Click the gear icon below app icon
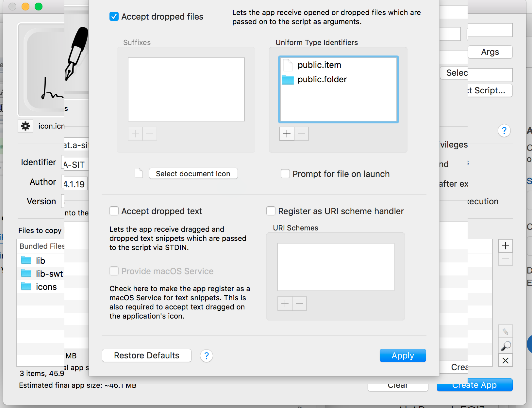This screenshot has height=408, width=532. pos(25,126)
